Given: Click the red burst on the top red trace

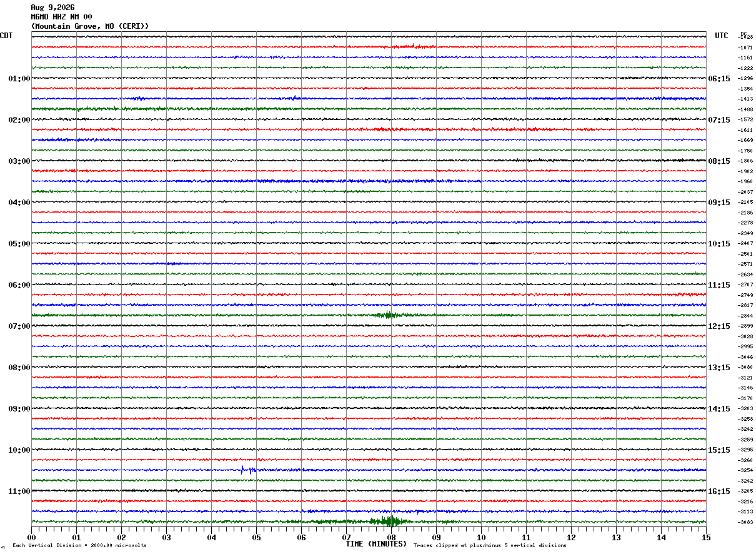Looking at the screenshot, I should click(x=412, y=46).
